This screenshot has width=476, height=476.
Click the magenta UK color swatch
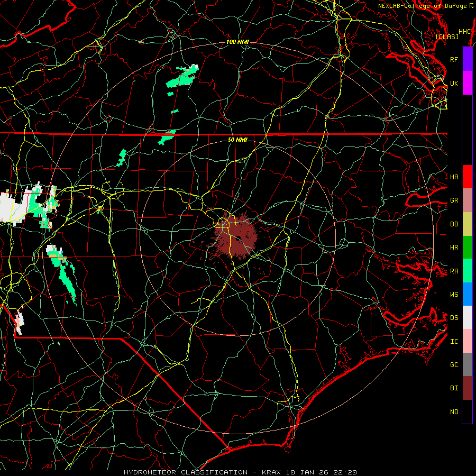467,83
